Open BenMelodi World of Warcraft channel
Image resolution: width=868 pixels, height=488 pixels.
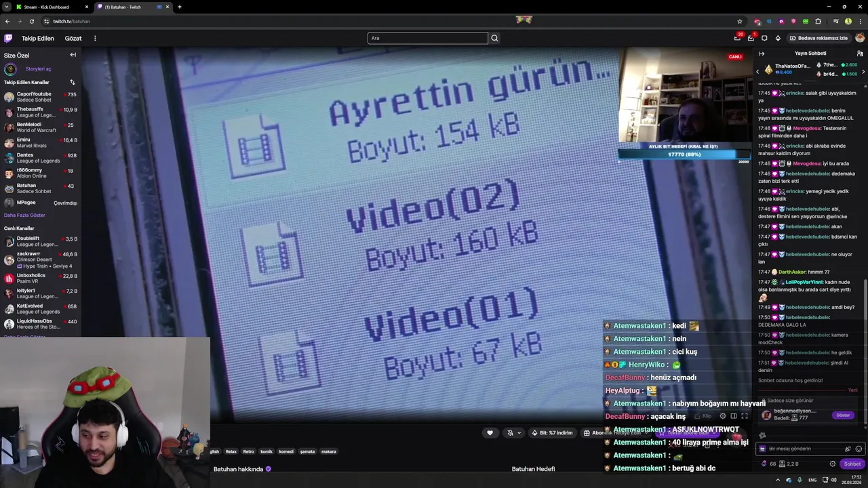point(41,127)
